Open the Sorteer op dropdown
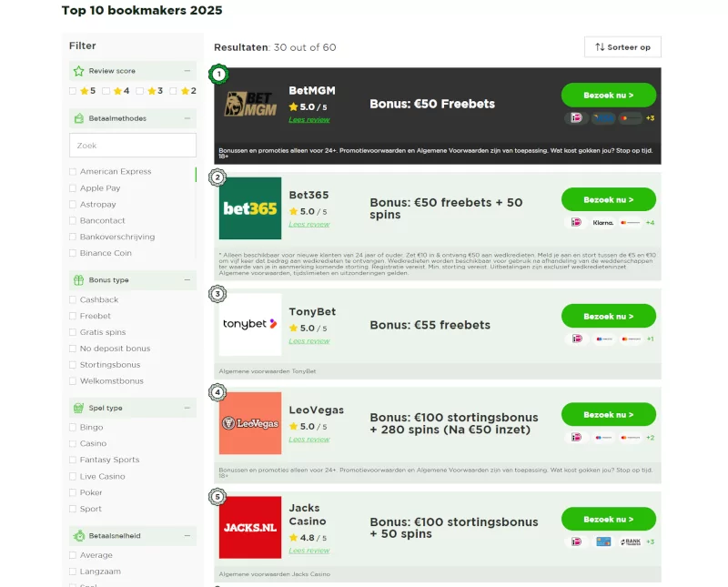The image size is (728, 587). (622, 47)
